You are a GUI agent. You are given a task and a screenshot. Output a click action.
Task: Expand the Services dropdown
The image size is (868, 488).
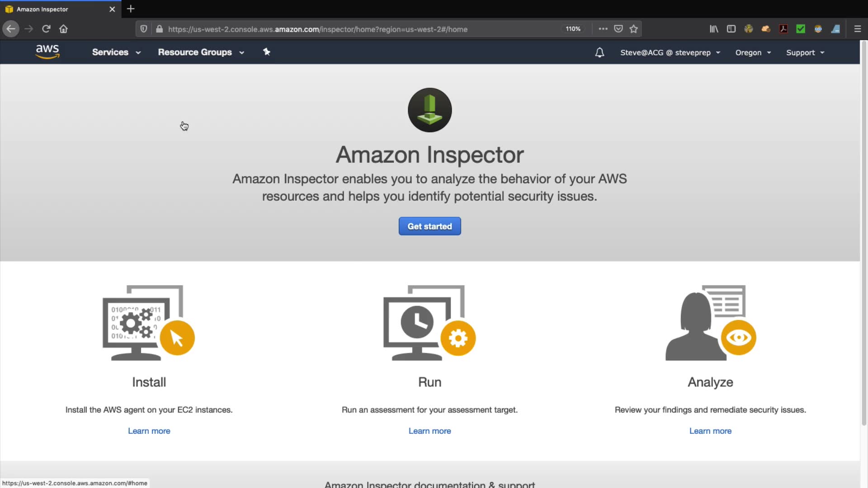pos(116,52)
